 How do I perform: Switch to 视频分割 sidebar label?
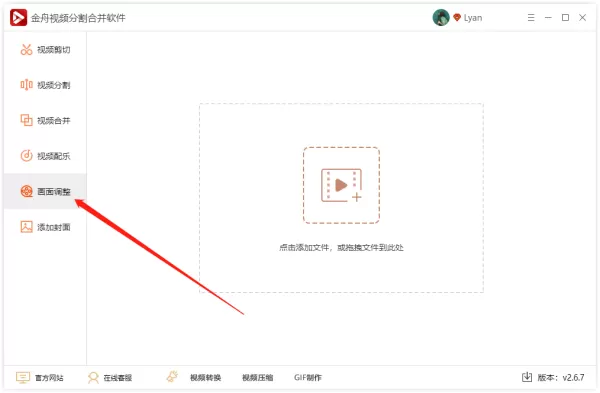click(54, 85)
